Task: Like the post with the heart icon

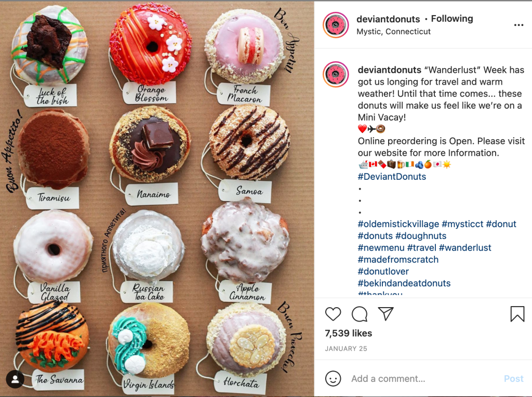Action: coord(333,314)
